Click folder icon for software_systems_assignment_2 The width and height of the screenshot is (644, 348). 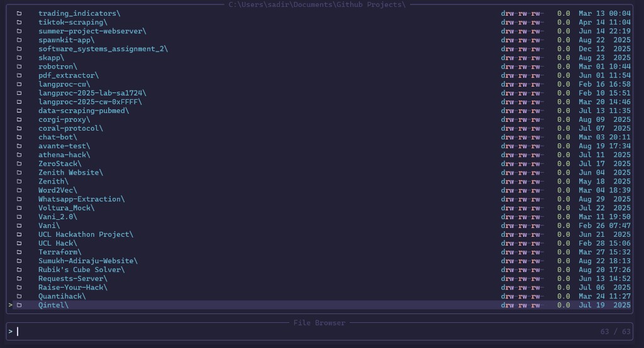19,49
